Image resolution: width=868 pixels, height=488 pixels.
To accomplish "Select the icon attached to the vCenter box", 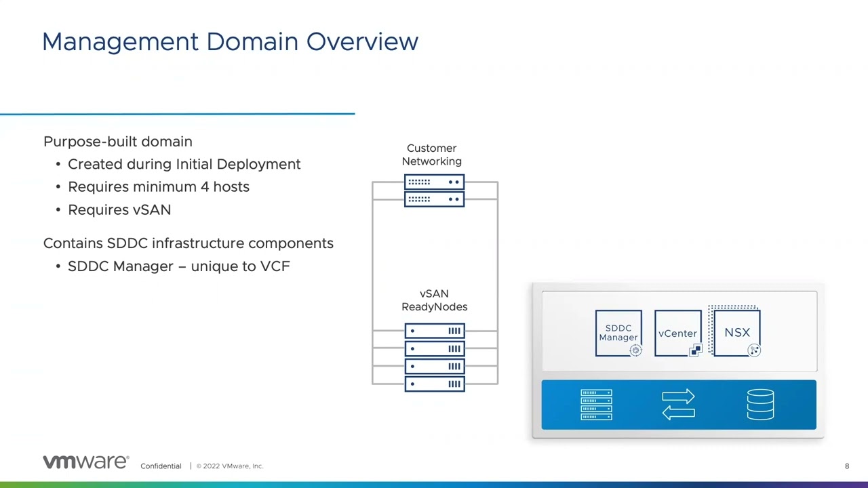I will click(696, 350).
